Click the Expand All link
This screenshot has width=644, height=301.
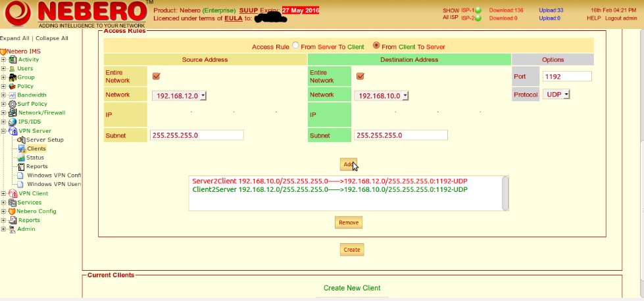(14, 38)
